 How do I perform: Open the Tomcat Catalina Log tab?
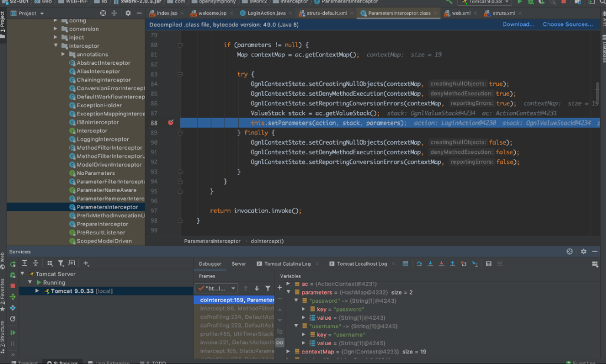pos(286,264)
